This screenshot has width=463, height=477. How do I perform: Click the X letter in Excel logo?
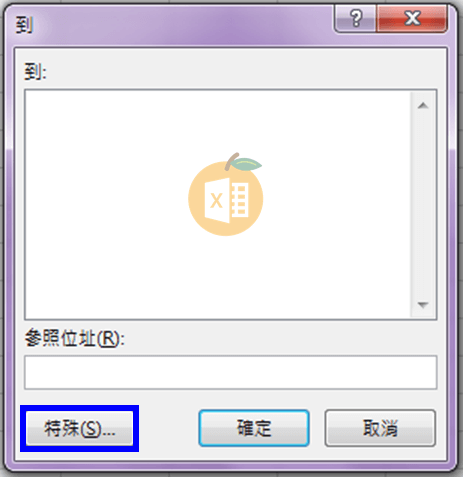[x=216, y=201]
